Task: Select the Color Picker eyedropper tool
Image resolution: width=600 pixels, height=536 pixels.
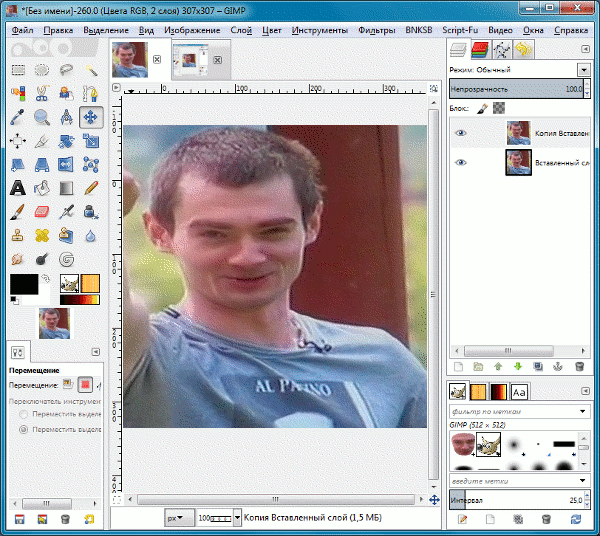Action: (18, 117)
